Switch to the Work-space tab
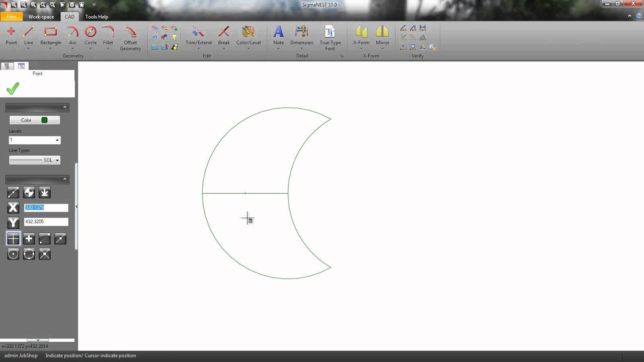644x362 pixels. (x=41, y=17)
